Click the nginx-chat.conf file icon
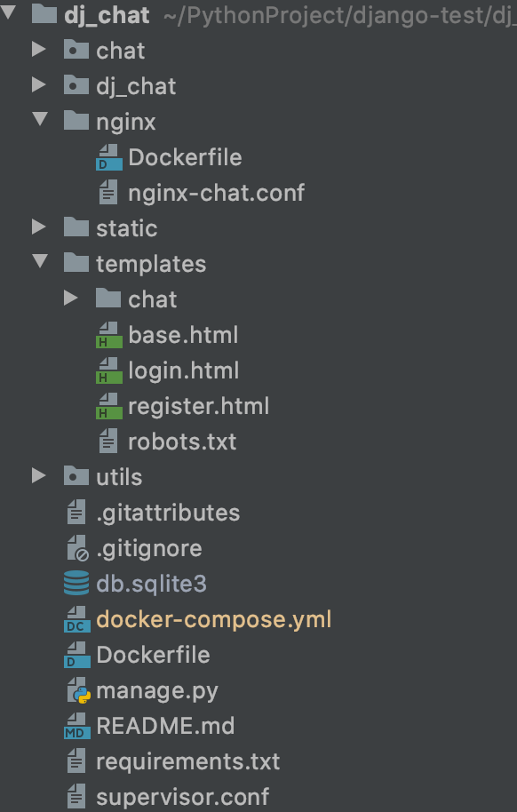The height and width of the screenshot is (812, 517). click(x=108, y=193)
